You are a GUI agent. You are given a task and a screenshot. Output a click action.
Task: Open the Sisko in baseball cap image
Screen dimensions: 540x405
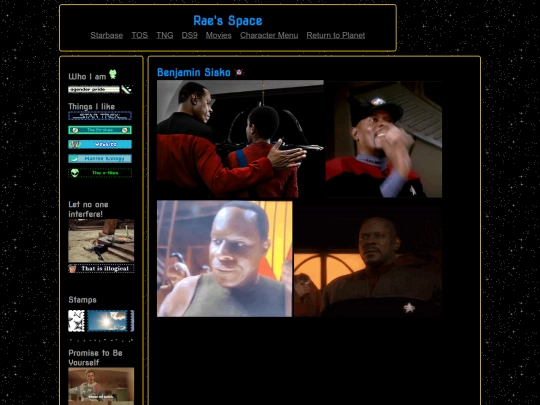click(x=384, y=139)
